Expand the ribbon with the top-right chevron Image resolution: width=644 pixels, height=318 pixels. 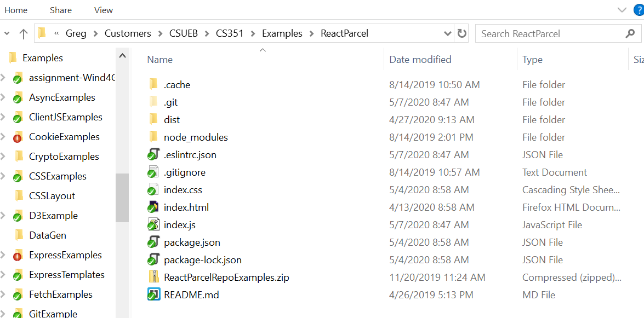[x=622, y=9]
